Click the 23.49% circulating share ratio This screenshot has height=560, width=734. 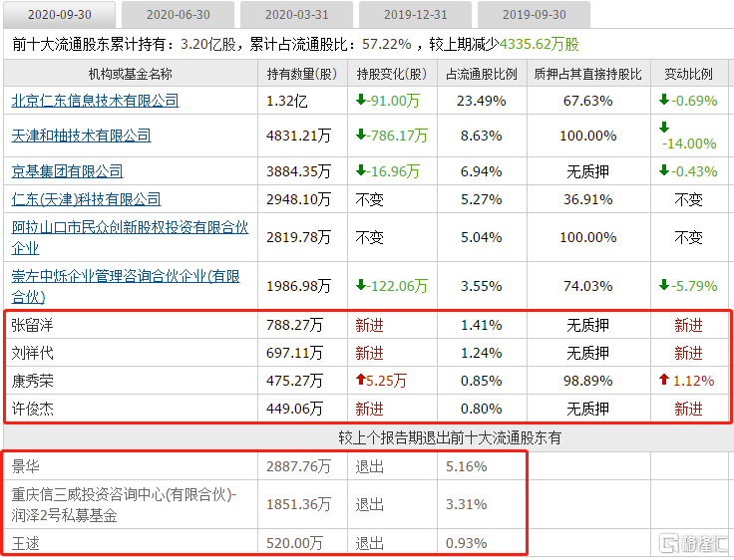482,101
